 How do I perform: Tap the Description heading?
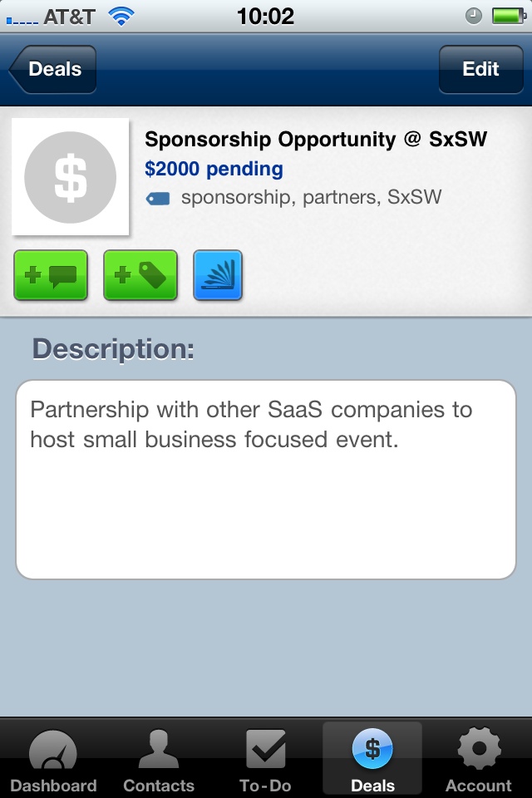[113, 349]
